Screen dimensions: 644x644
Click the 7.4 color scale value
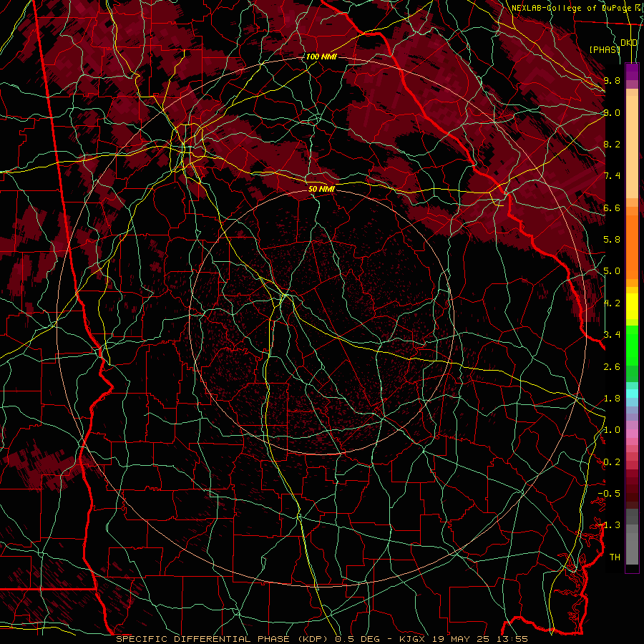(x=612, y=176)
